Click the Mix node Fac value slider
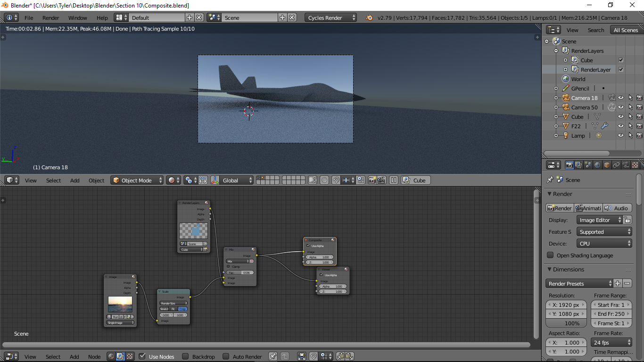 [240, 272]
